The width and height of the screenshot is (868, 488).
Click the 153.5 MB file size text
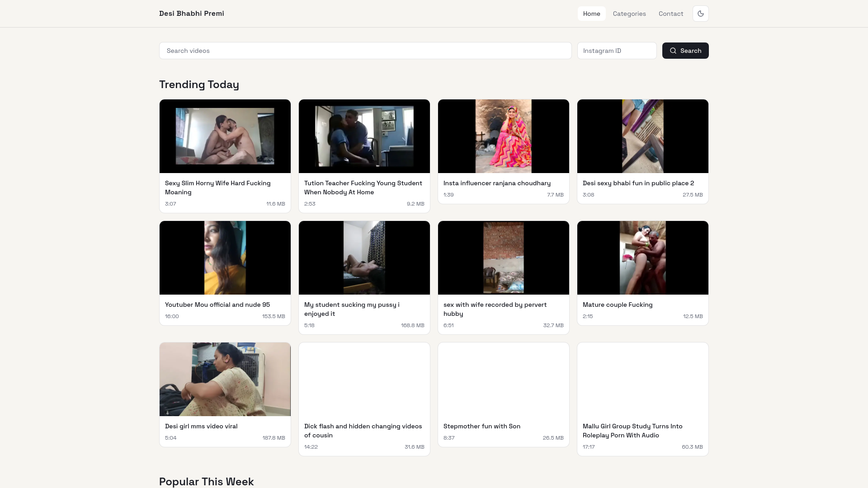tap(274, 316)
